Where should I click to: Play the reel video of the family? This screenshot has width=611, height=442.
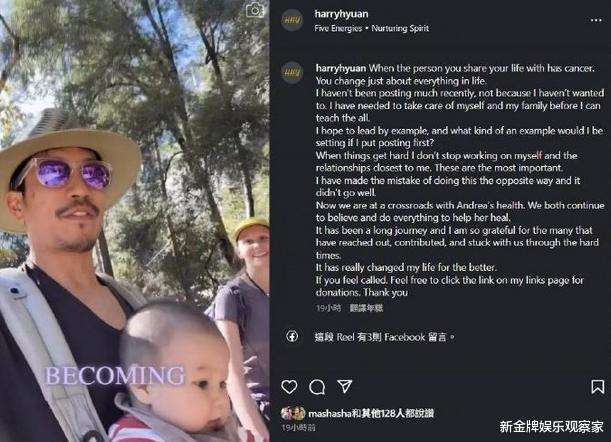pyautogui.click(x=134, y=221)
